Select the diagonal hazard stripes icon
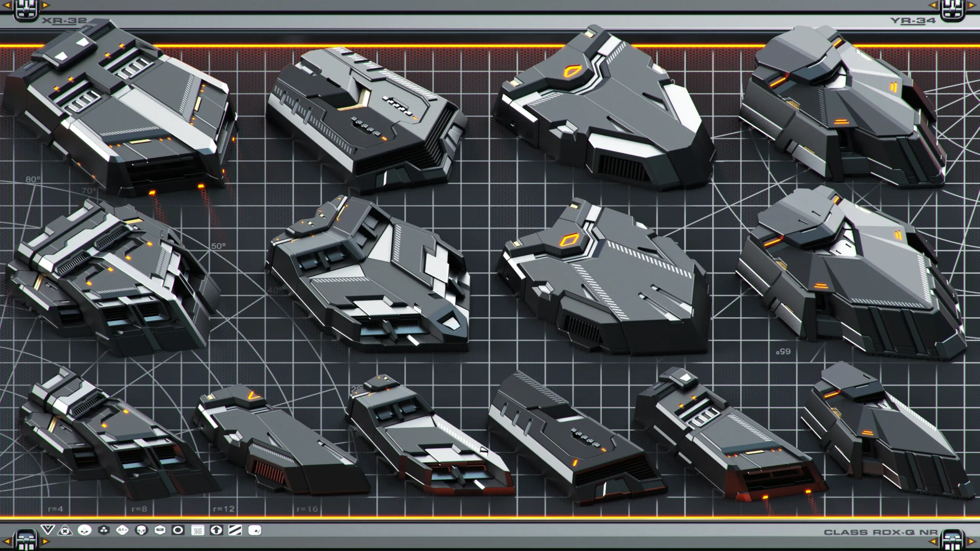This screenshot has width=980, height=551. 235,530
